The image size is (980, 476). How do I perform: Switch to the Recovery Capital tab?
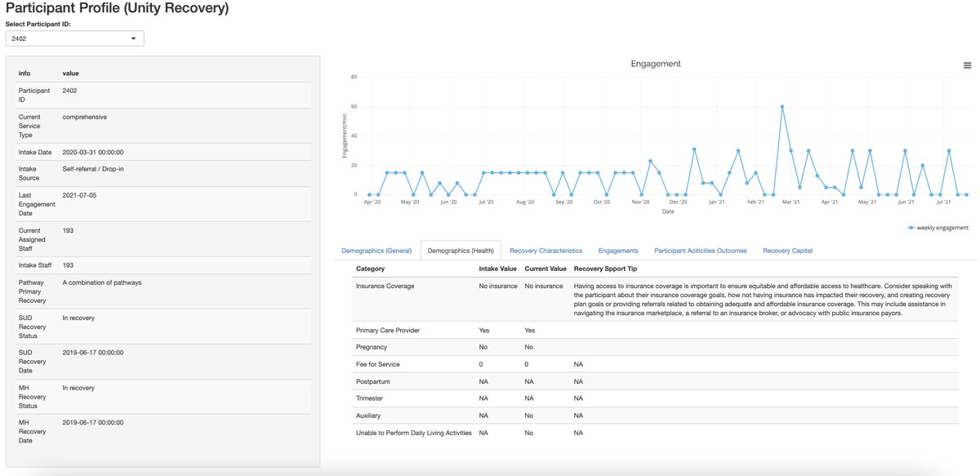[788, 251]
